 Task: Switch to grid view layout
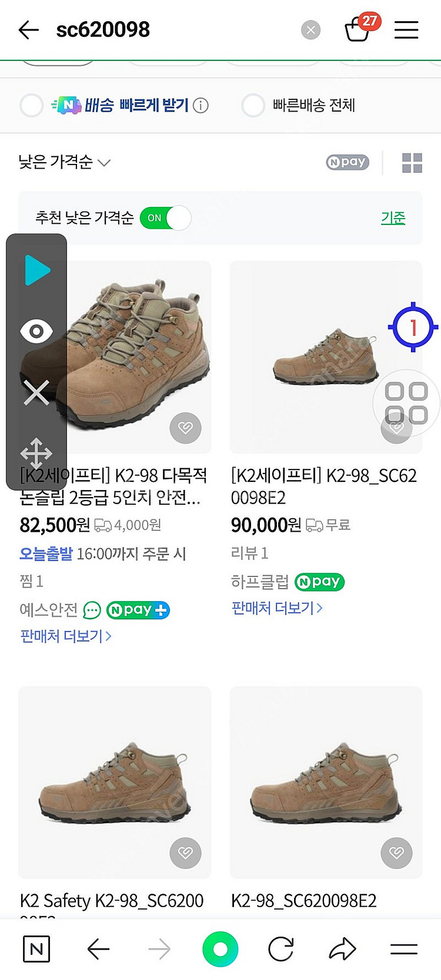(412, 163)
